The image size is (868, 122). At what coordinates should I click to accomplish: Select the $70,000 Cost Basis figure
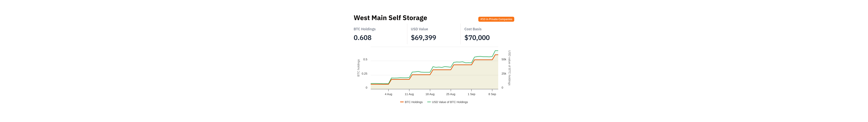point(477,38)
